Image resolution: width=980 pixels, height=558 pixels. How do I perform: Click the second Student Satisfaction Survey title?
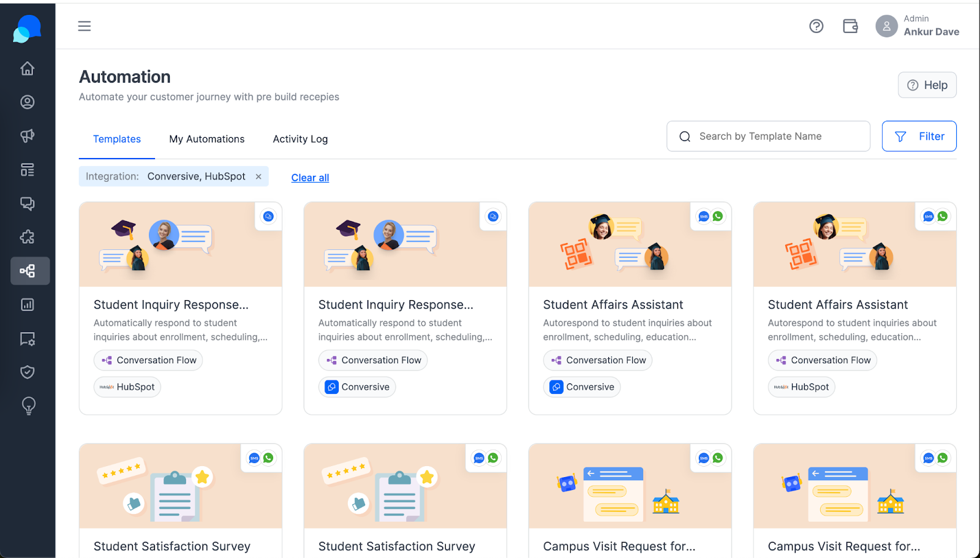[397, 546]
